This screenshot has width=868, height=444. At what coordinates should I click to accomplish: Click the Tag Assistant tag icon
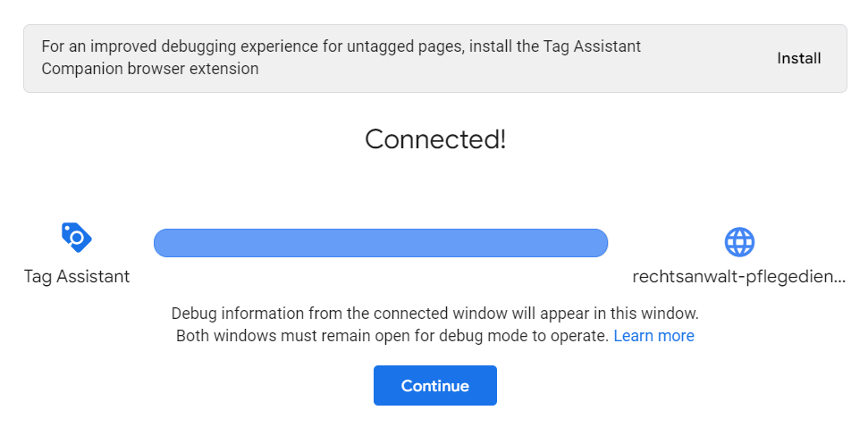[x=76, y=238]
